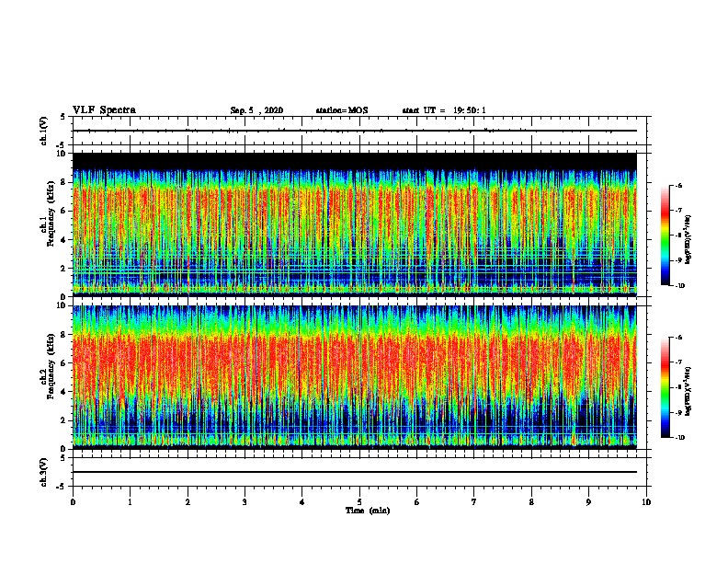Screen dimensions: 728x563
Task: Click the "-10" tick on ch.2 colorbar
Action: click(679, 438)
